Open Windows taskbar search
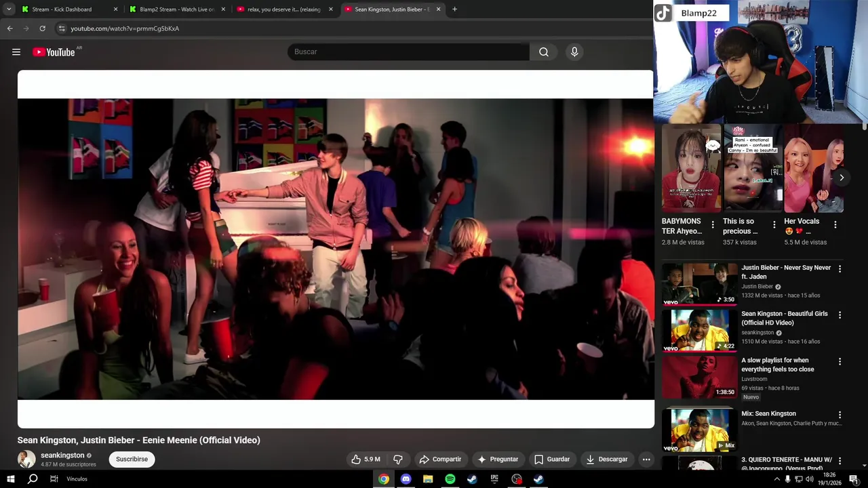This screenshot has width=868, height=488. (x=33, y=479)
